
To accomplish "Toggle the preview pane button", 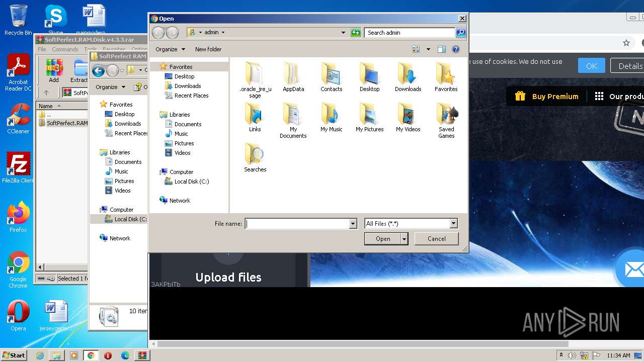I will coord(441,49).
